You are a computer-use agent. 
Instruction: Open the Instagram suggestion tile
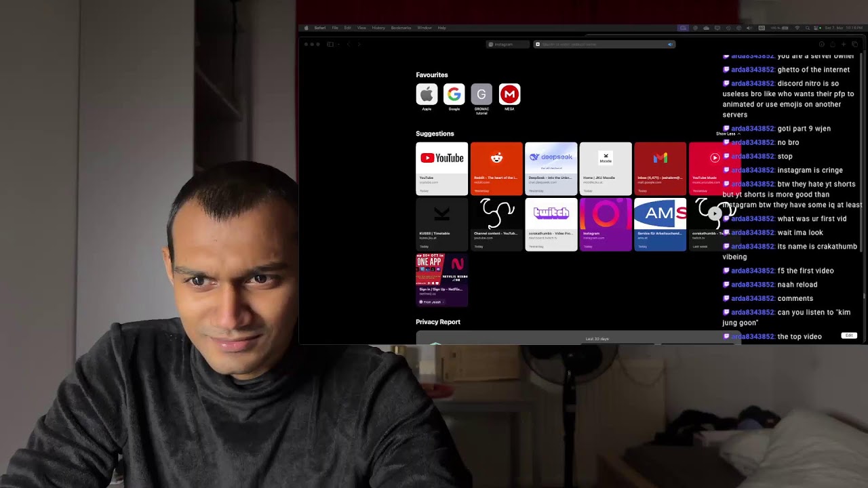point(606,224)
